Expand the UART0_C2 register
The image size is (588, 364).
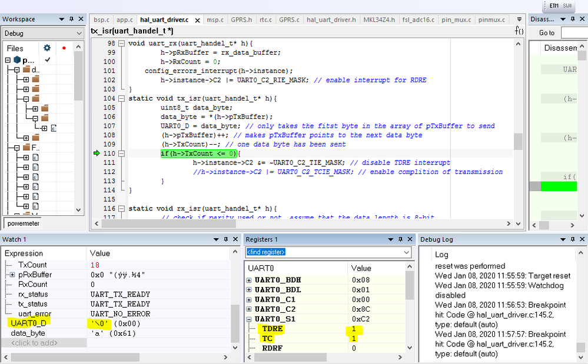tap(249, 308)
